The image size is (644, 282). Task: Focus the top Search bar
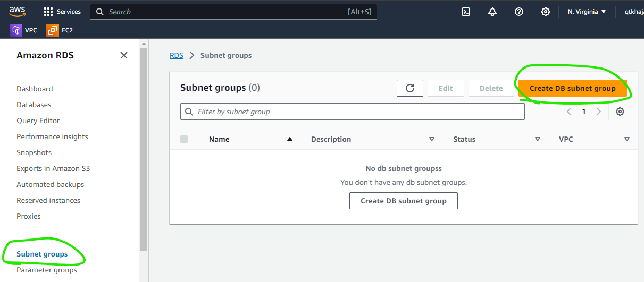(233, 12)
